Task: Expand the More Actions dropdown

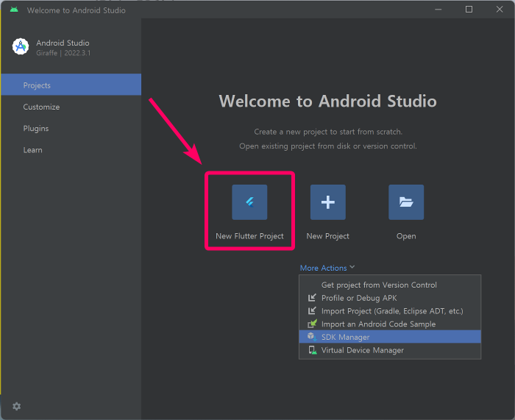Action: [327, 268]
